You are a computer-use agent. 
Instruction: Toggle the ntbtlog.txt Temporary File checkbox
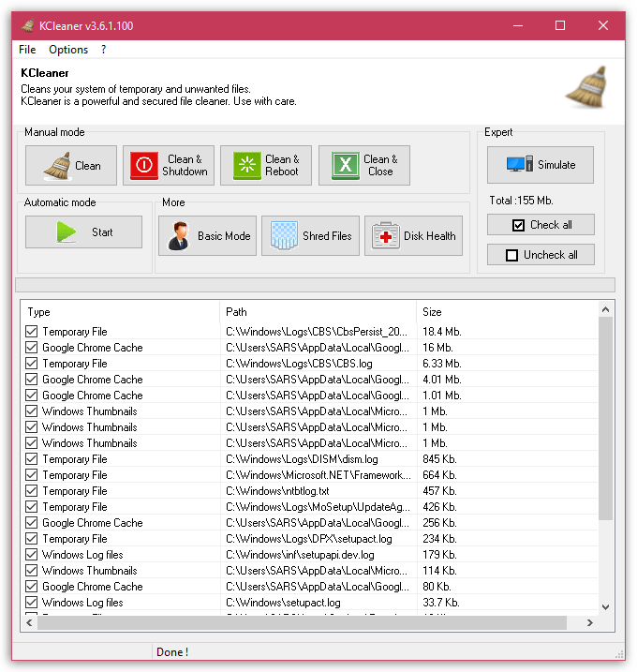click(31, 491)
